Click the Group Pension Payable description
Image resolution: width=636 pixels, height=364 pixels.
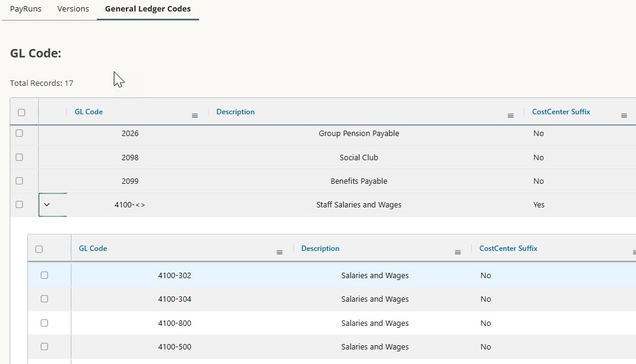[359, 134]
